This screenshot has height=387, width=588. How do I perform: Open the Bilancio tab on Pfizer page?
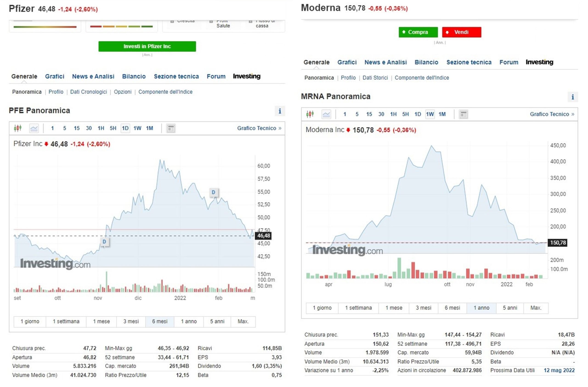(x=134, y=76)
